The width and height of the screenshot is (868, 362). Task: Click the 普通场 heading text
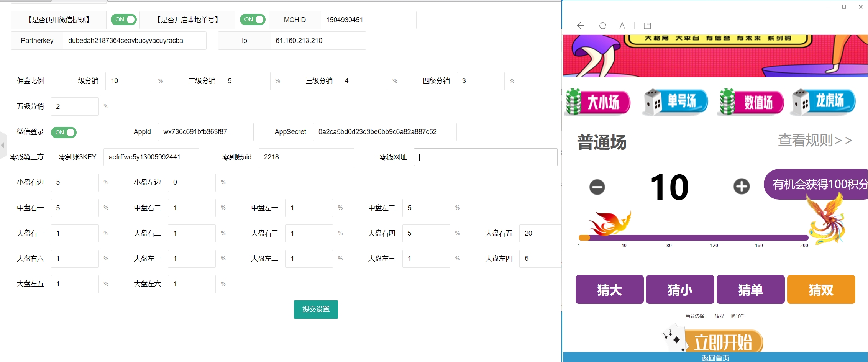click(602, 142)
